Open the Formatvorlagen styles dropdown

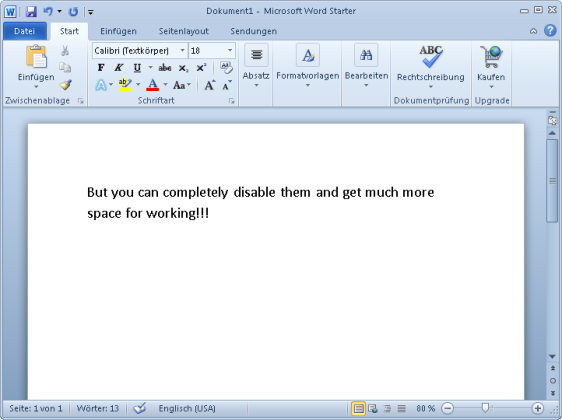308,66
